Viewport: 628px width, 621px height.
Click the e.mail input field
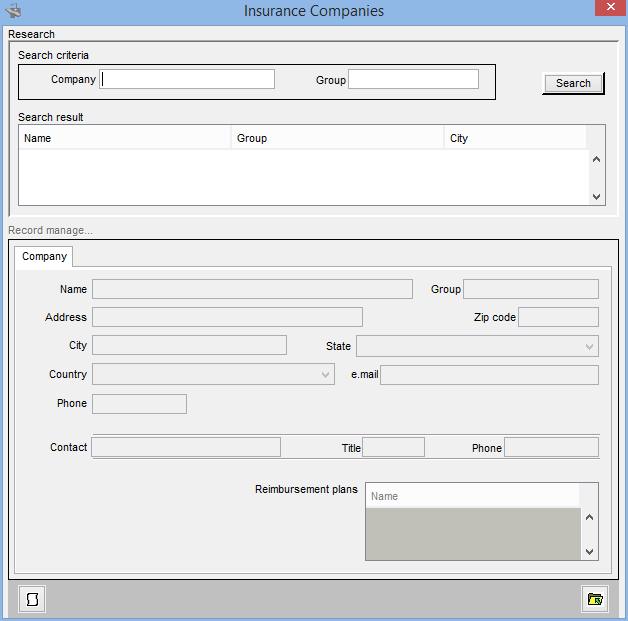point(489,375)
